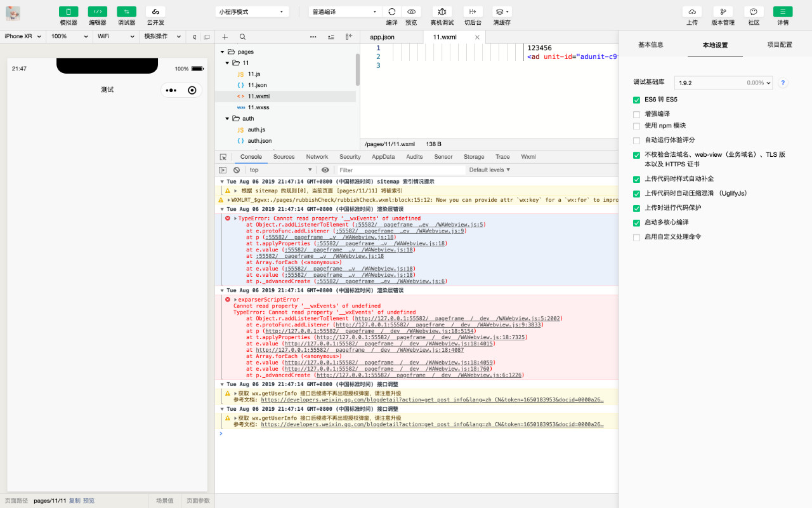Open the 清缓存 clear cache menu

(x=502, y=11)
